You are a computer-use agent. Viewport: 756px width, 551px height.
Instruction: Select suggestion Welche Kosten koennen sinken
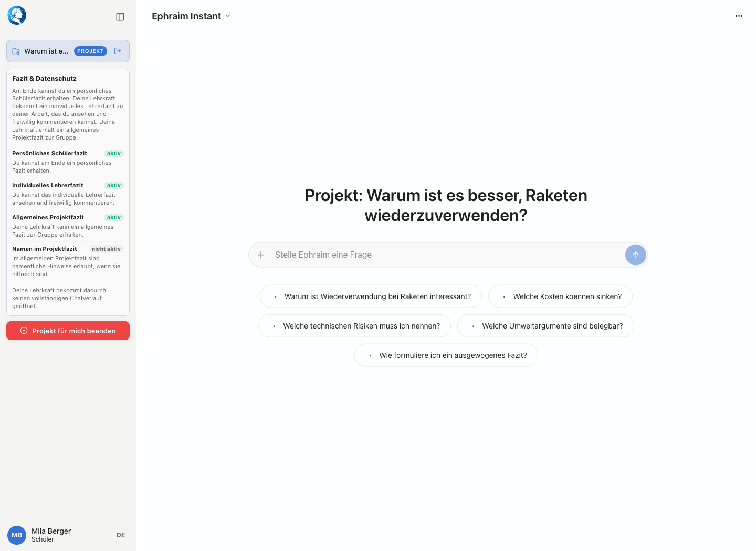click(560, 296)
